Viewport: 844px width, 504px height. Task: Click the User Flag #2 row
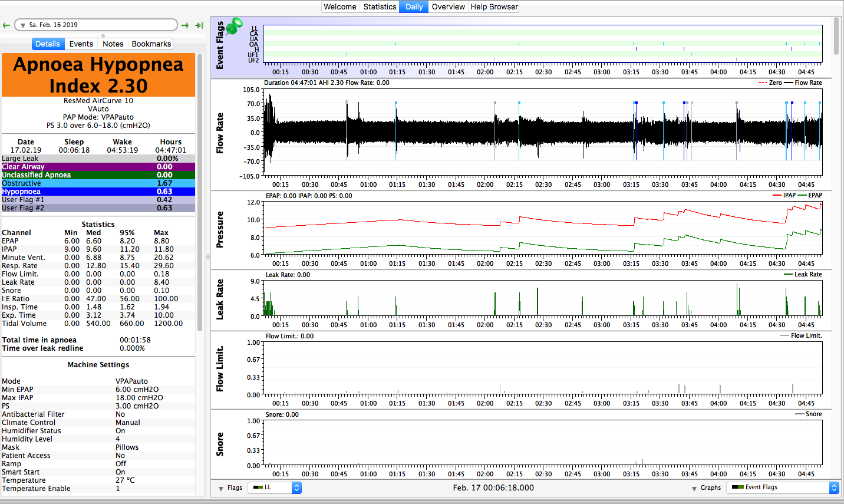(98, 208)
